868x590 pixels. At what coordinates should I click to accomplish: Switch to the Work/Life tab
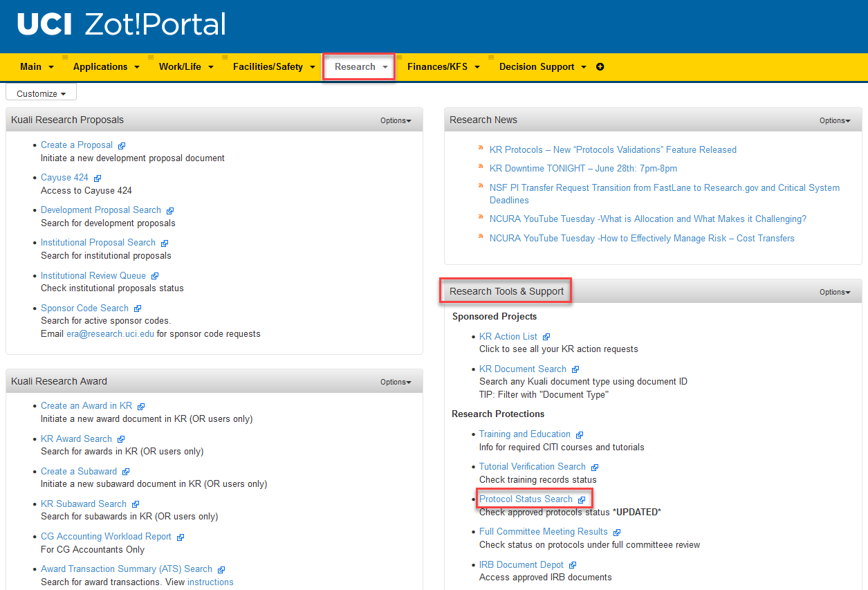pos(180,67)
